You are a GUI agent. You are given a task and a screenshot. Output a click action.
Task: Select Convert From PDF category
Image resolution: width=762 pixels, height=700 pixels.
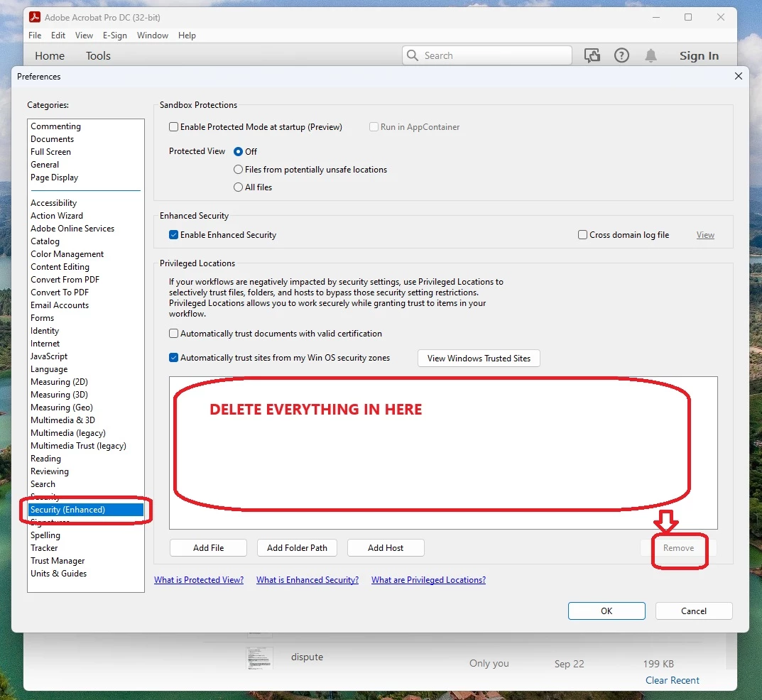pyautogui.click(x=85, y=279)
